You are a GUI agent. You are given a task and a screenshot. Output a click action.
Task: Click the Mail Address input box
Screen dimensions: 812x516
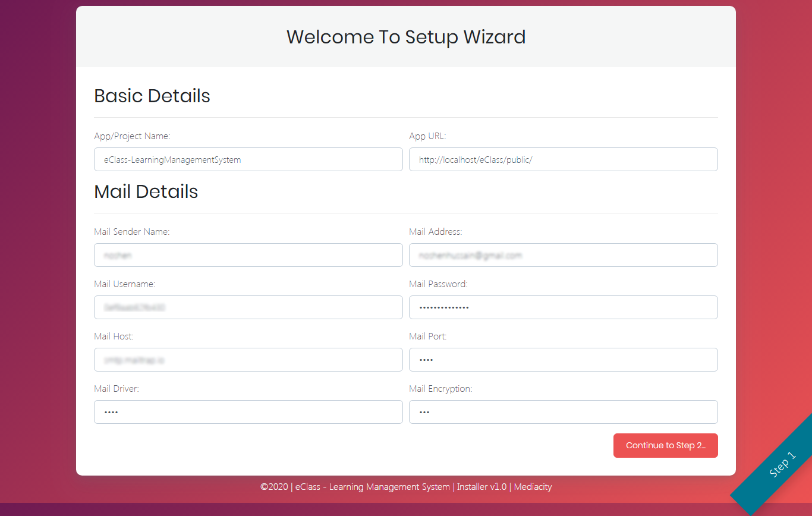point(564,255)
